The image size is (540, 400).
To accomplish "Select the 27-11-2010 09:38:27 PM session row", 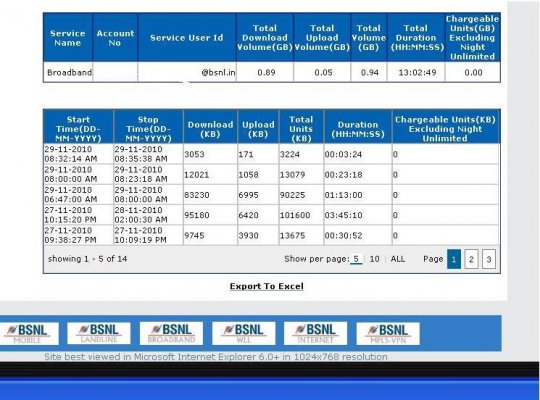I will (x=271, y=235).
